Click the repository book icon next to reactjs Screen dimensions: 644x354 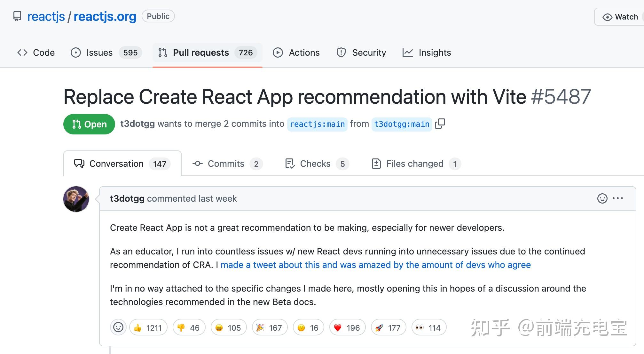(x=18, y=16)
